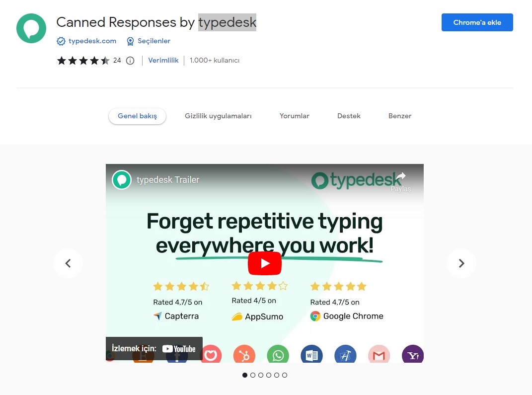The height and width of the screenshot is (395, 532).
Task: Switch to the Benzer tab
Action: pyautogui.click(x=400, y=116)
